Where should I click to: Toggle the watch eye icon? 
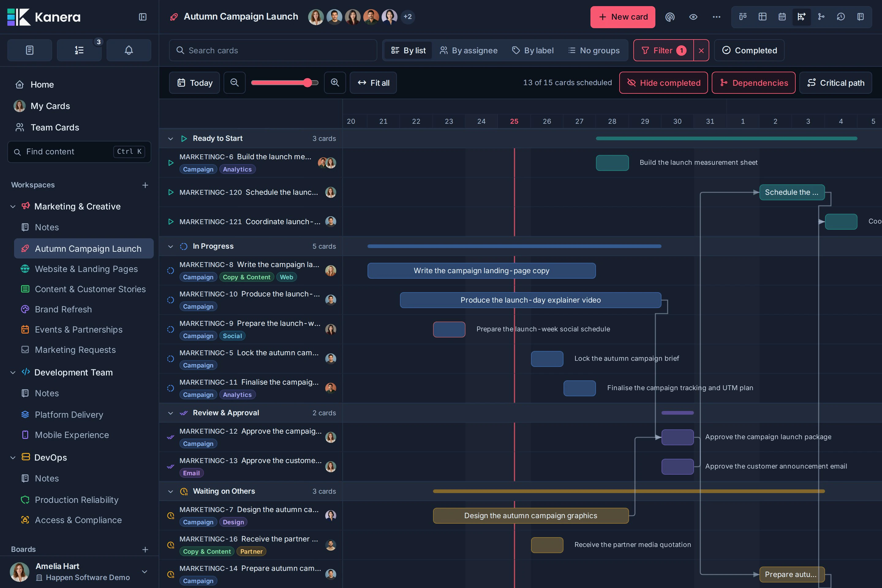693,17
